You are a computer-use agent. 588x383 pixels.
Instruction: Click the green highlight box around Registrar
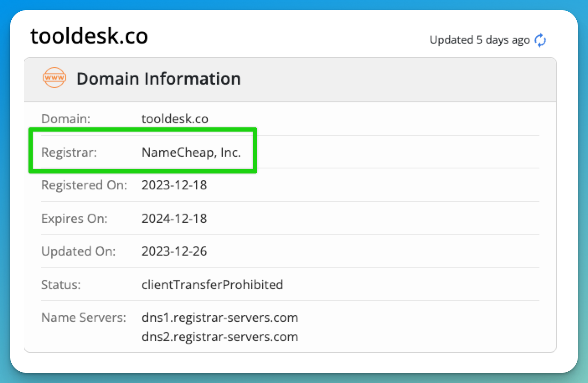tap(142, 129)
